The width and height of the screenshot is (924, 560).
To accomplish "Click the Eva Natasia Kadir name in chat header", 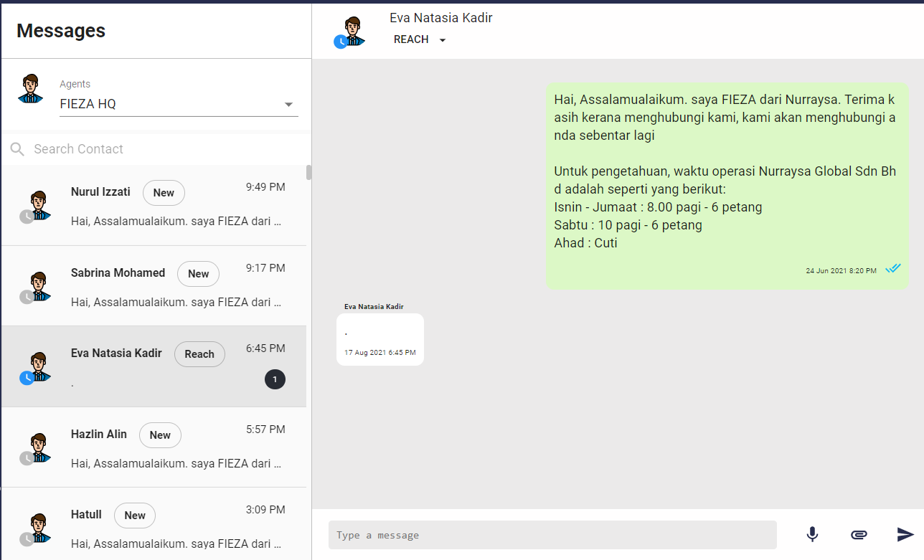I will pos(441,18).
